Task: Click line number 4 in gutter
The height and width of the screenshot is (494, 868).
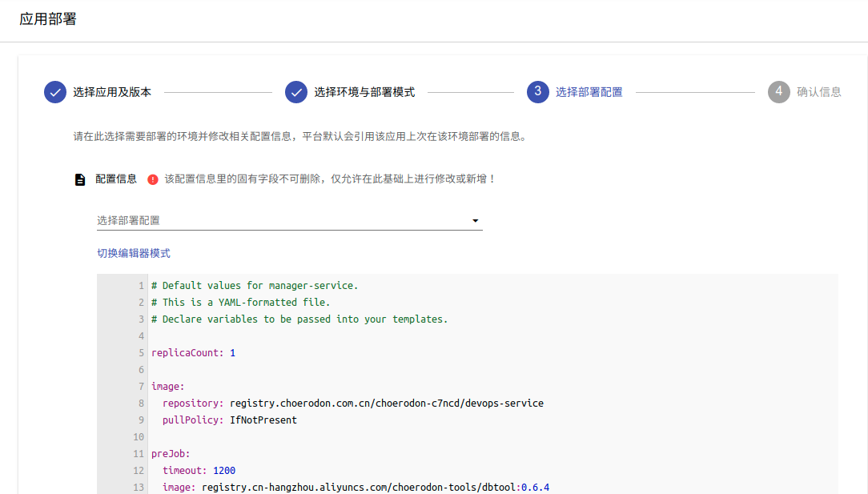Action: [x=141, y=336]
